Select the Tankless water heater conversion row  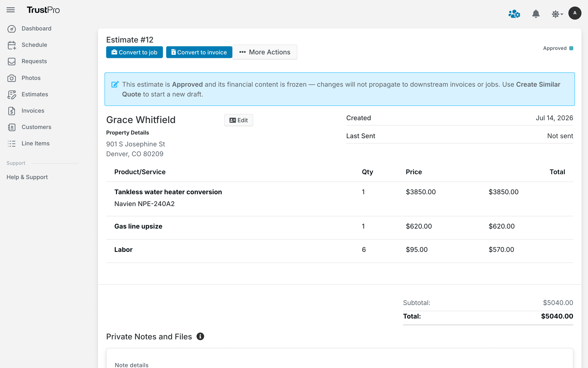[340, 199]
